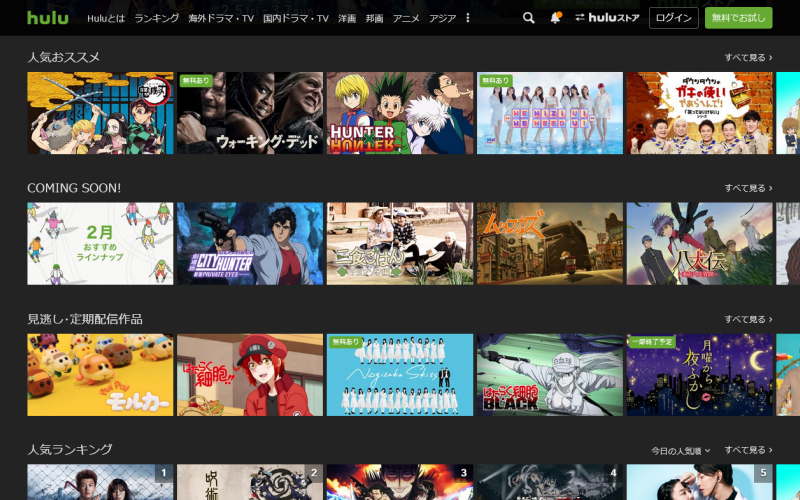Open the WE NiziU thumbnail
Image resolution: width=800 pixels, height=500 pixels.
click(x=550, y=113)
